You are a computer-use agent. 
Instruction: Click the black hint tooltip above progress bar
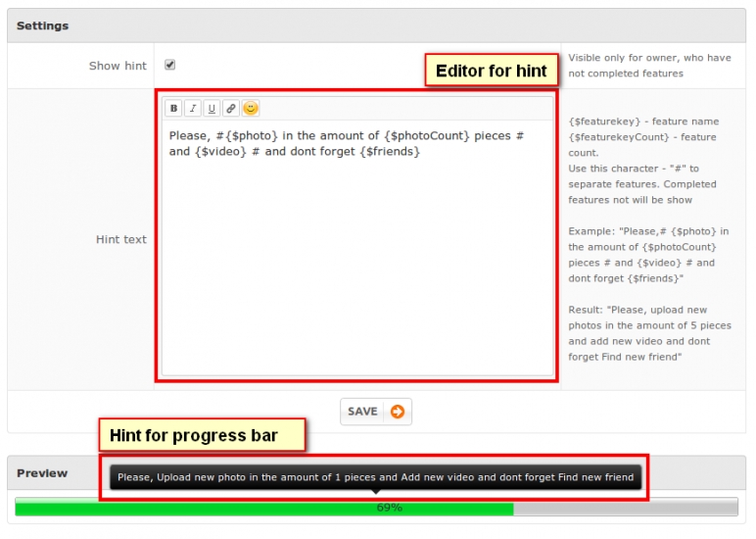pyautogui.click(x=375, y=477)
